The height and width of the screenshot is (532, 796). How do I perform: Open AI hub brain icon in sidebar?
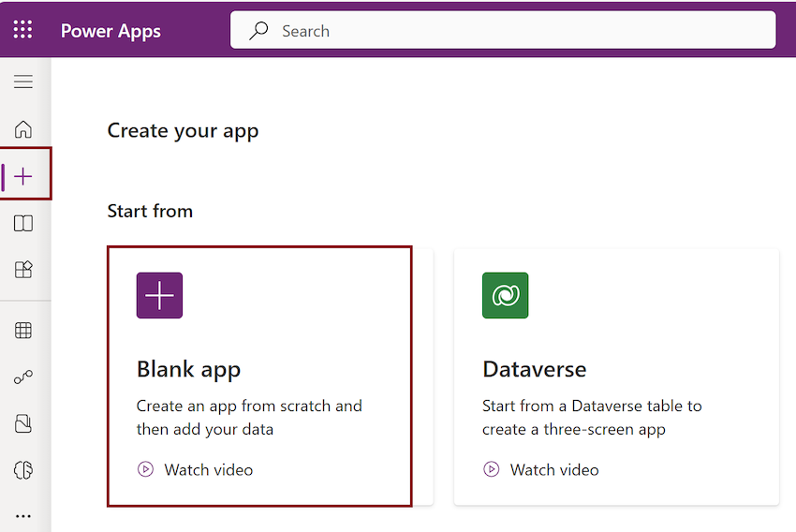coord(23,469)
